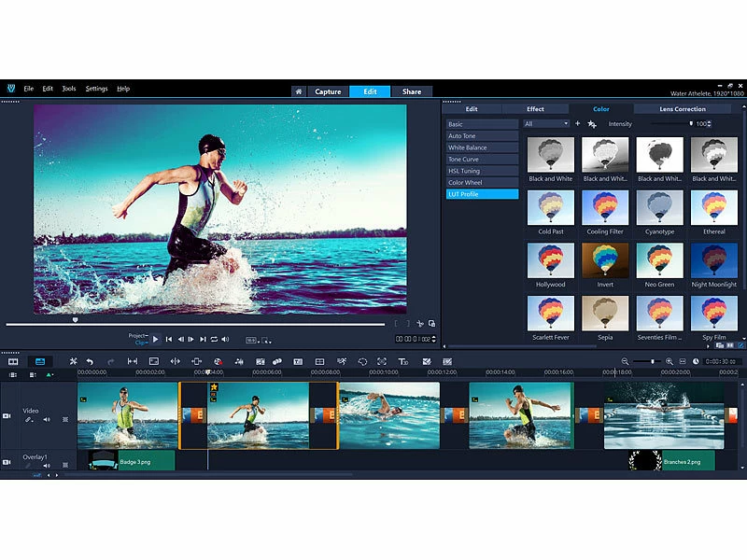The image size is (747, 560).
Task: Open the Settings menu
Action: [x=96, y=89]
